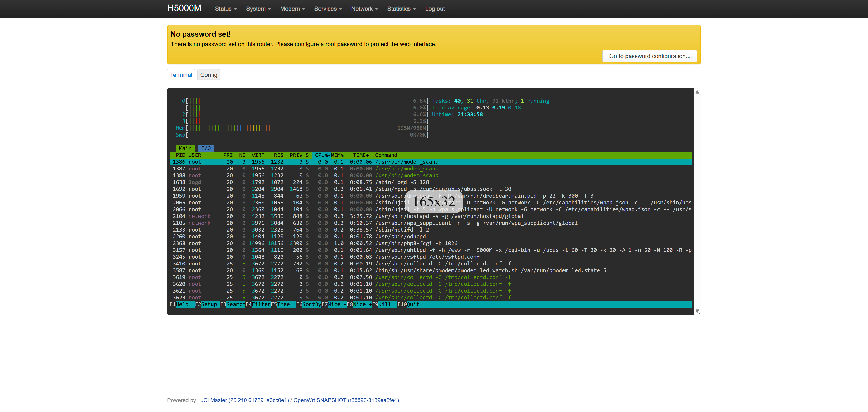This screenshot has width=868, height=412.
Task: Click the CPU 0 usage meter
Action: (x=305, y=101)
